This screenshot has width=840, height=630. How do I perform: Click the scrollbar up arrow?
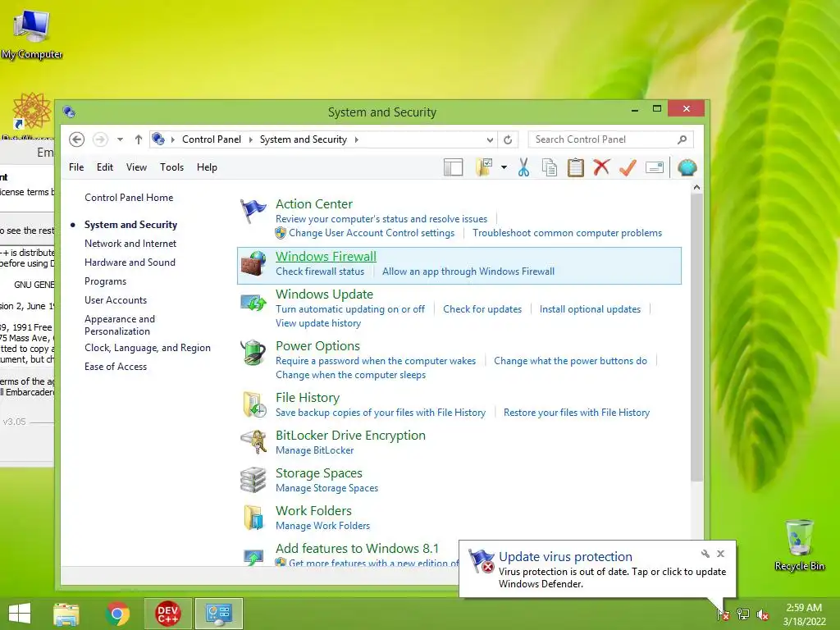point(696,188)
